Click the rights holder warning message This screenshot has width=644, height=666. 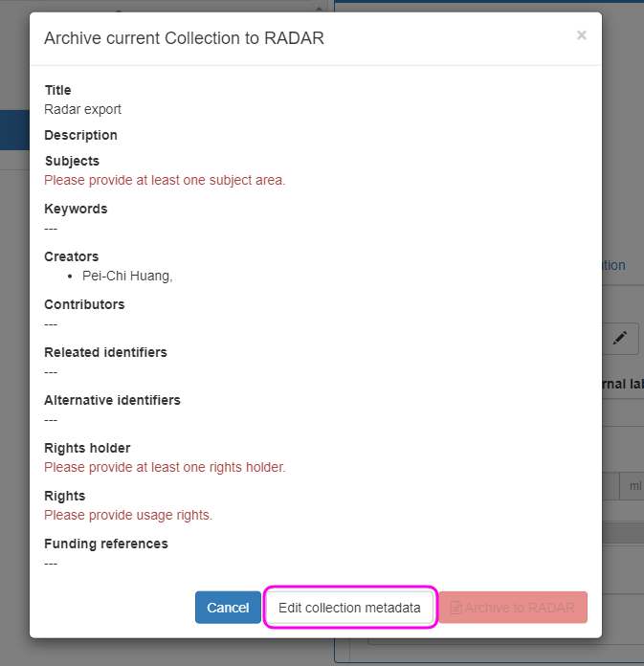(x=165, y=467)
